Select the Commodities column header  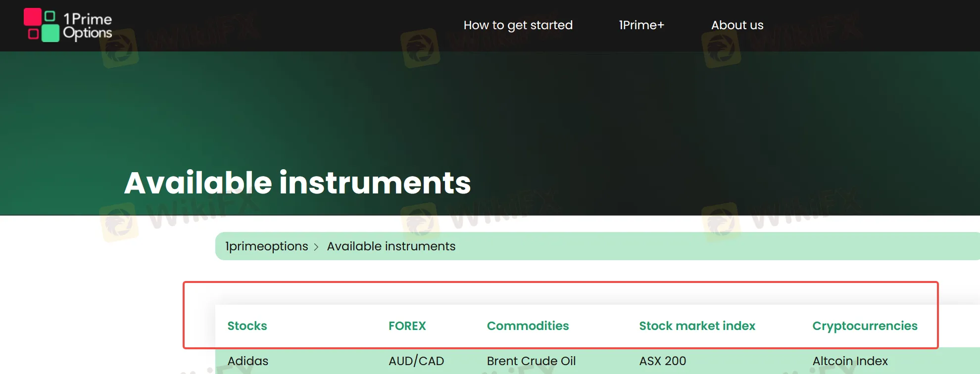point(528,326)
